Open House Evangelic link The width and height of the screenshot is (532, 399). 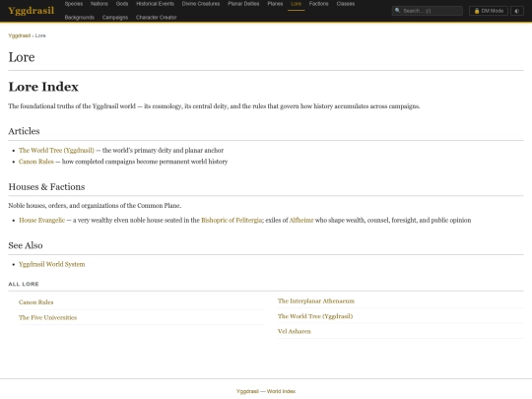pyautogui.click(x=41, y=221)
